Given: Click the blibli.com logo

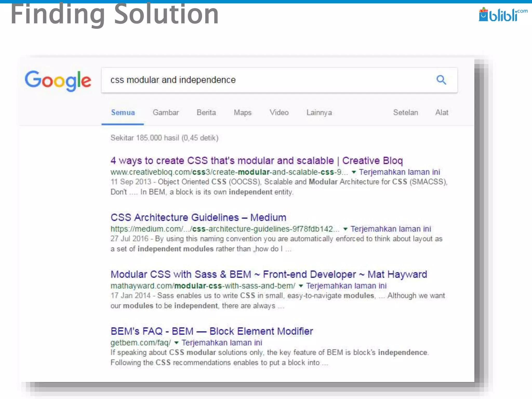Looking at the screenshot, I should (503, 15).
